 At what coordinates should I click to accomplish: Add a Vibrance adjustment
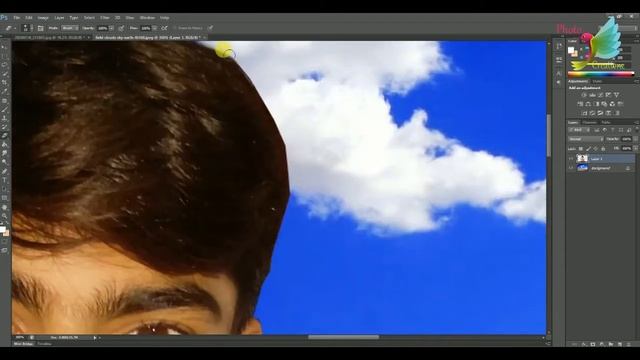pyautogui.click(x=616, y=95)
